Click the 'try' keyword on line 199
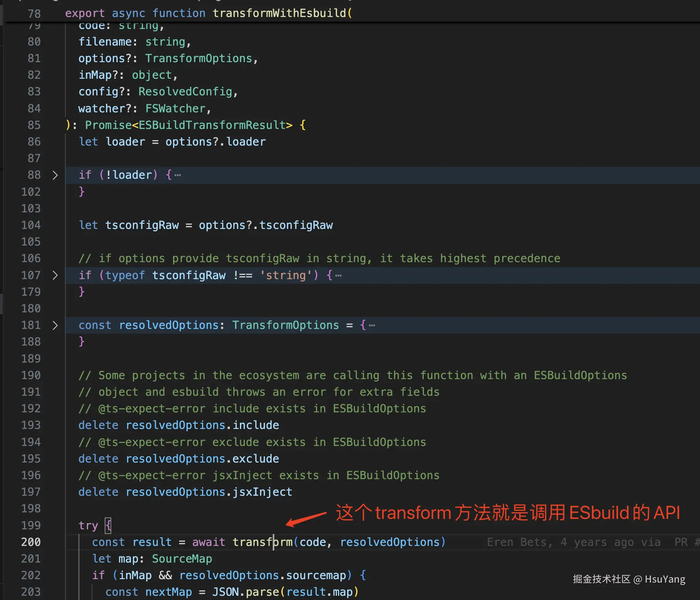Image resolution: width=700 pixels, height=600 pixels. point(88,525)
